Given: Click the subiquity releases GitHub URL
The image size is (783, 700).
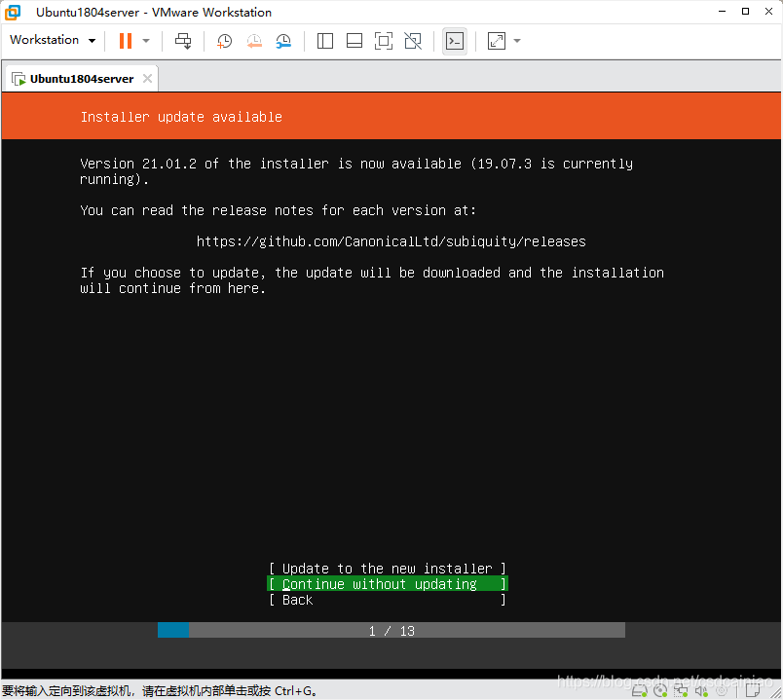Looking at the screenshot, I should pos(391,241).
